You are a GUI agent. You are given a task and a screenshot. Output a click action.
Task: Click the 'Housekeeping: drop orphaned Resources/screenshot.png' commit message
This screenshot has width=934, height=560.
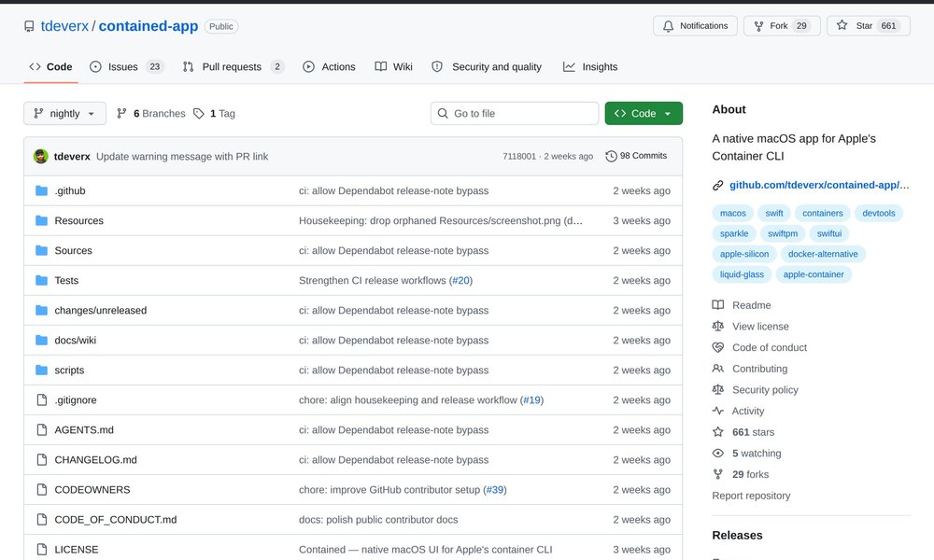tap(441, 221)
